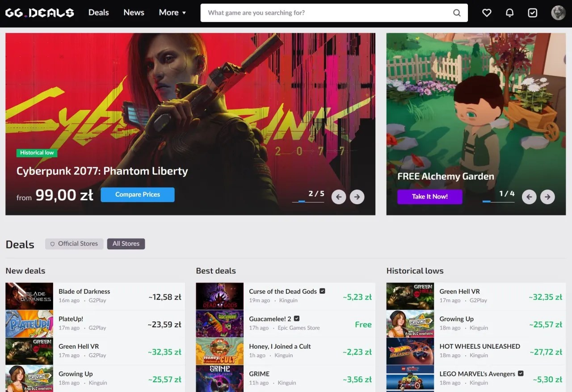Show next slide in Alchemy Garden banner

547,197
